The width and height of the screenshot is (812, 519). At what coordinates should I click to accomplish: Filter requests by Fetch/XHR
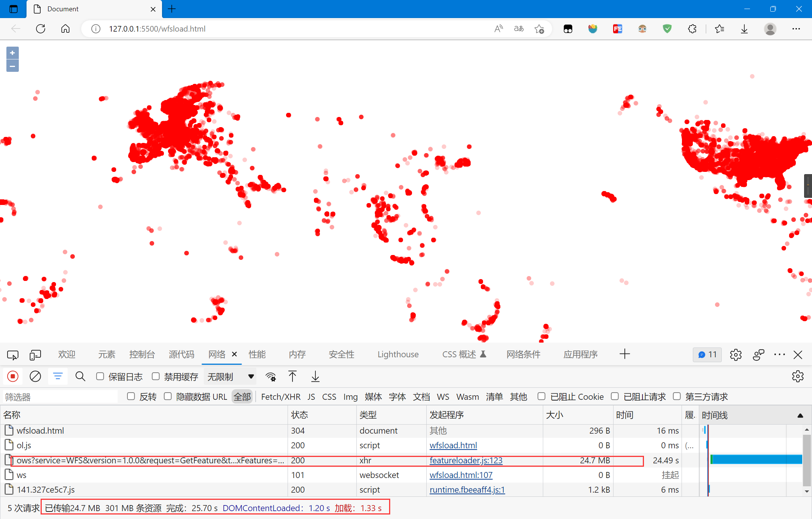tap(281, 397)
